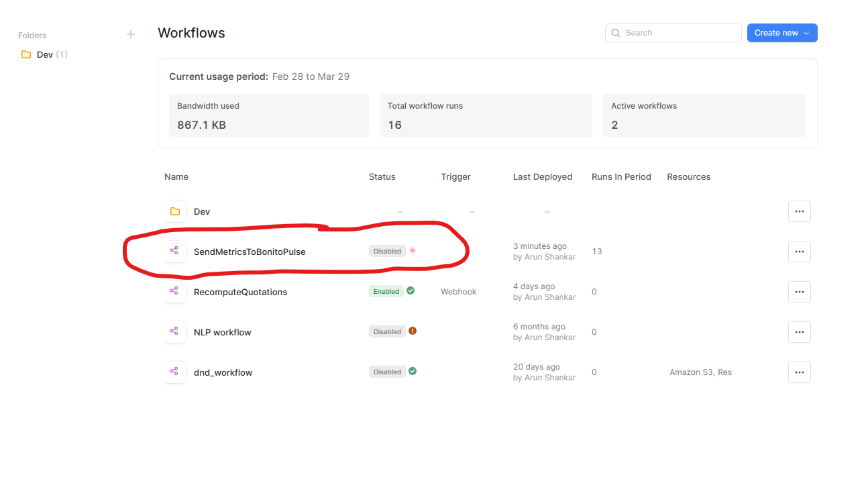The image size is (868, 483).
Task: Click the RecomputeQuotations workflow icon
Action: tap(174, 291)
